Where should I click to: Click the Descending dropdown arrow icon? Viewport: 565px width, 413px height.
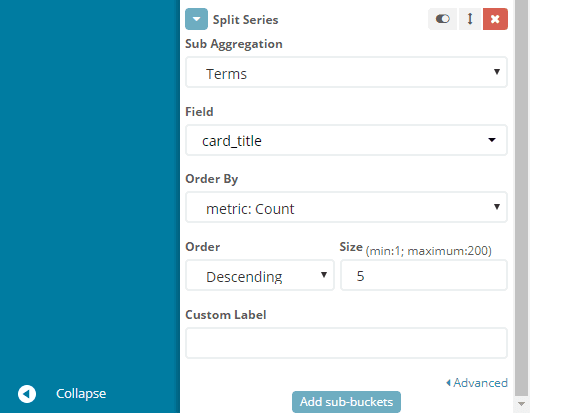click(x=324, y=275)
